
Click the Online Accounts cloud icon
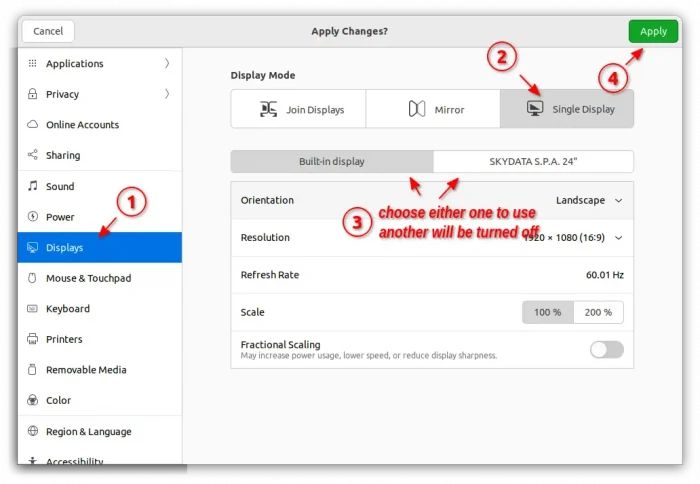(33, 125)
